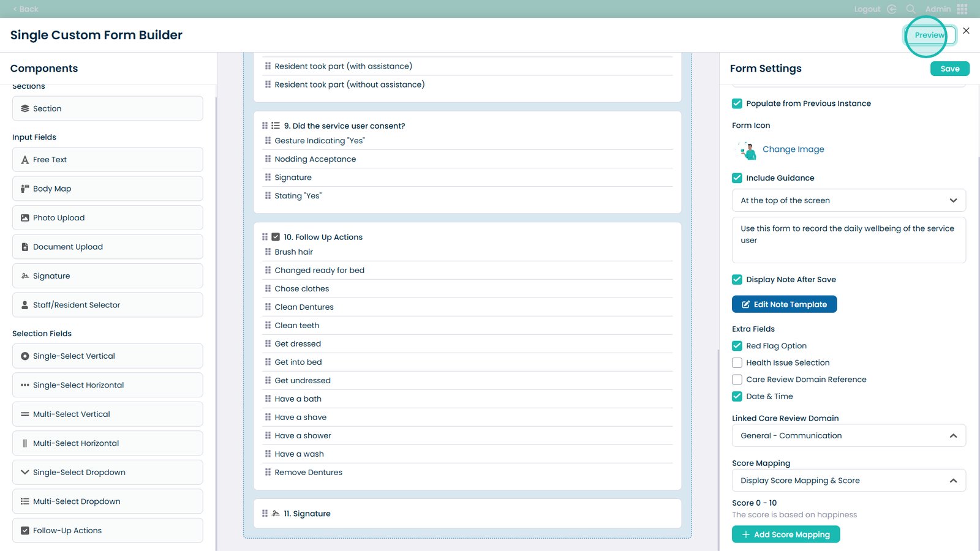Open the search magnifier icon
Viewport: 980px width, 551px height.
click(x=911, y=9)
